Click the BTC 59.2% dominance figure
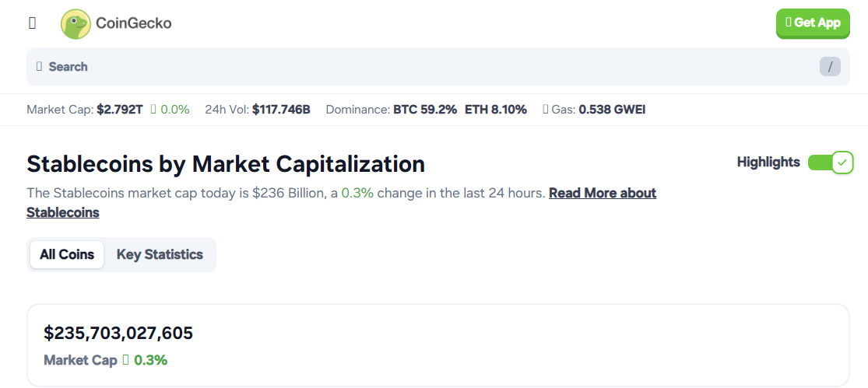The image size is (868, 388). pos(425,110)
